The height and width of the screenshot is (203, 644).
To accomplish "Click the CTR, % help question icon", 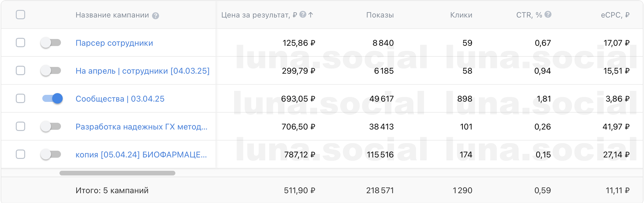I will (548, 14).
